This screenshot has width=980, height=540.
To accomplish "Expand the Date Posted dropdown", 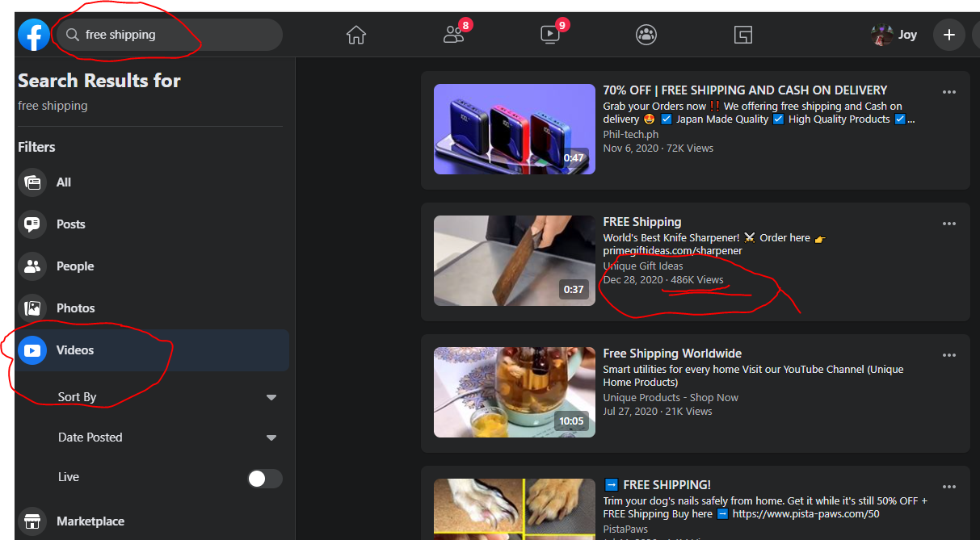I will 167,437.
